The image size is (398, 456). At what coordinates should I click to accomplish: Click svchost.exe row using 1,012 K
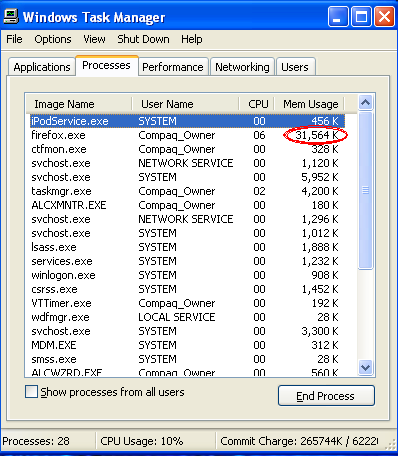click(x=187, y=233)
